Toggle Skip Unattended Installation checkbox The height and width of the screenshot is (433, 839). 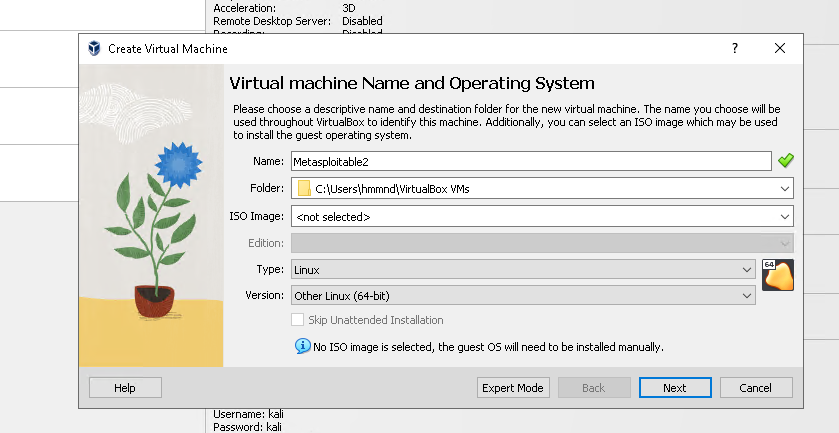(x=298, y=320)
